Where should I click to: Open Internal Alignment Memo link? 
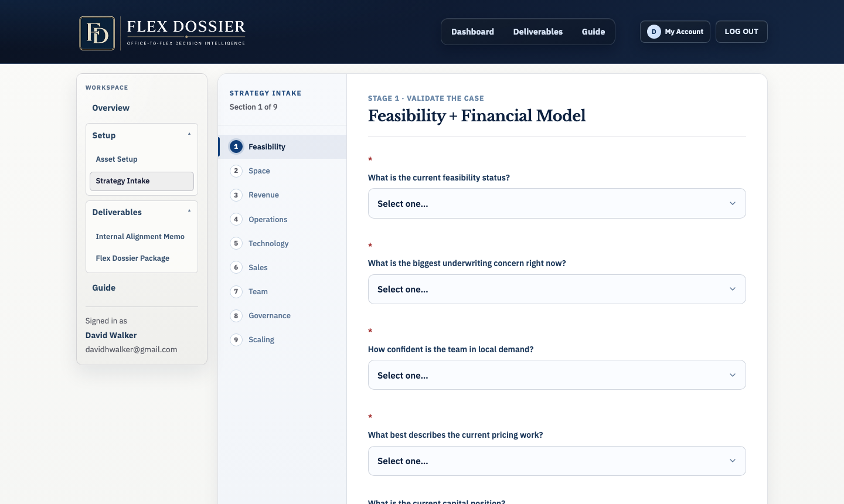[x=140, y=237]
